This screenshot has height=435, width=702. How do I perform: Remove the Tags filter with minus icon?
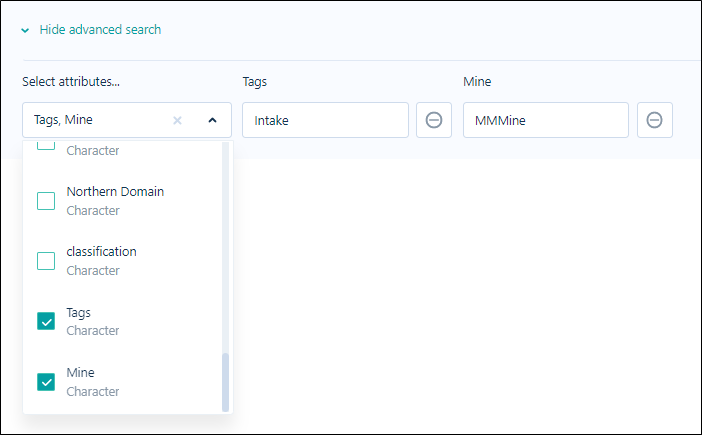(434, 120)
